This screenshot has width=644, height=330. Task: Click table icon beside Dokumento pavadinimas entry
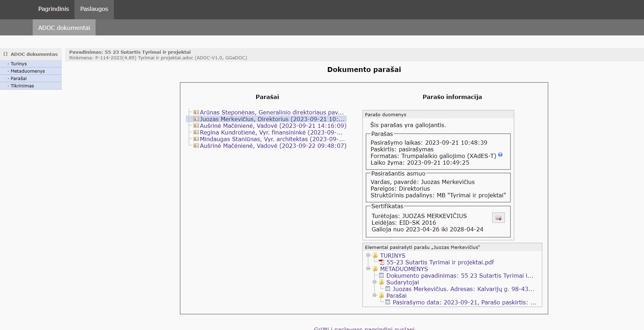382,276
